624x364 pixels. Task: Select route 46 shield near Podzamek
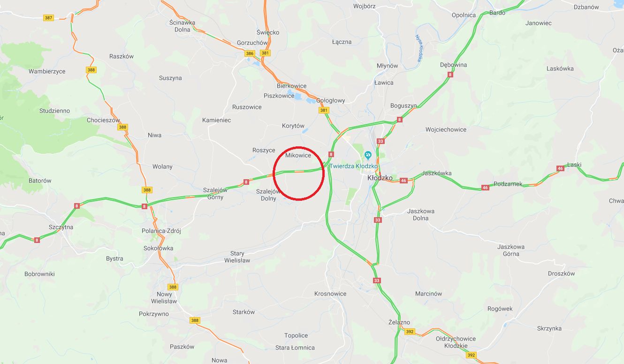click(x=485, y=188)
